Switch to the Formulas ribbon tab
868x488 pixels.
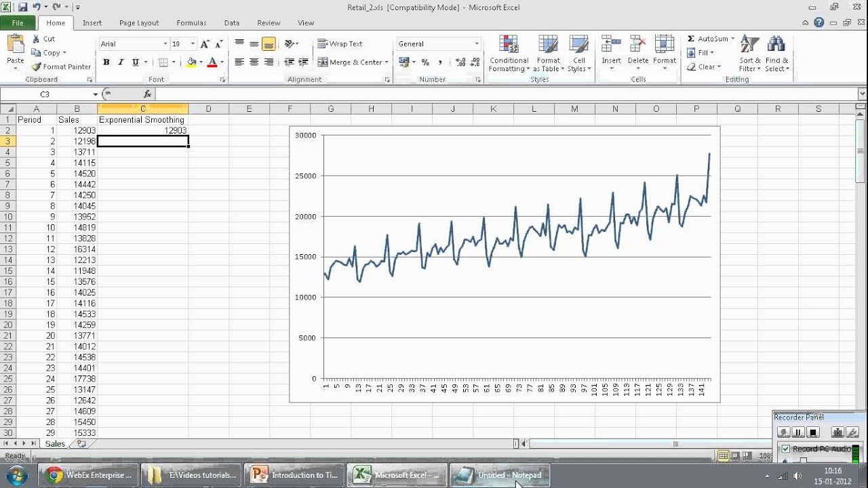(191, 23)
